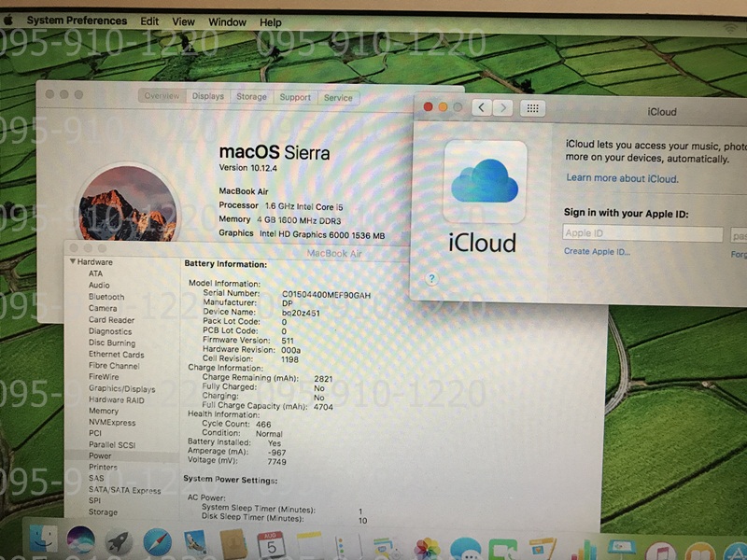Open the Help menu
Image resolution: width=747 pixels, height=560 pixels.
(270, 22)
